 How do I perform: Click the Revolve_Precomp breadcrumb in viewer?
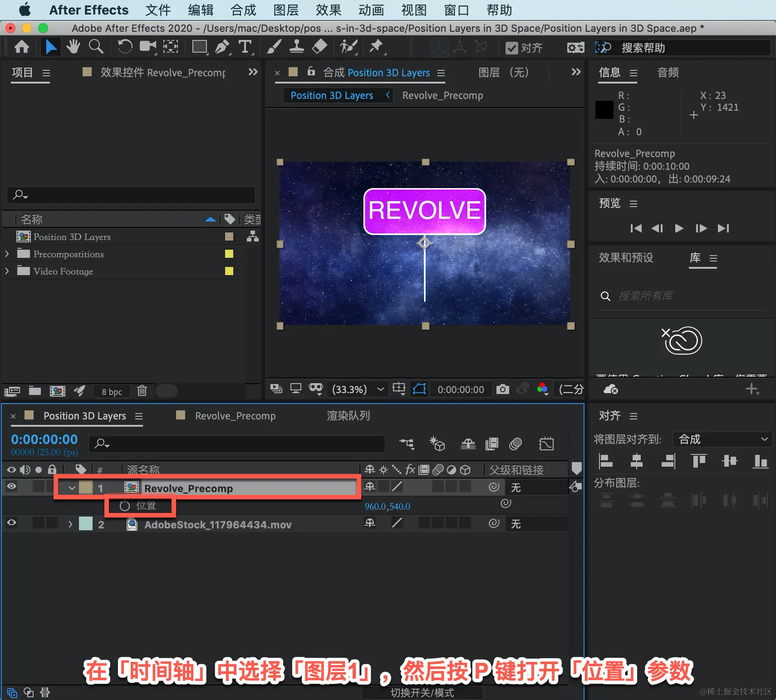(442, 95)
